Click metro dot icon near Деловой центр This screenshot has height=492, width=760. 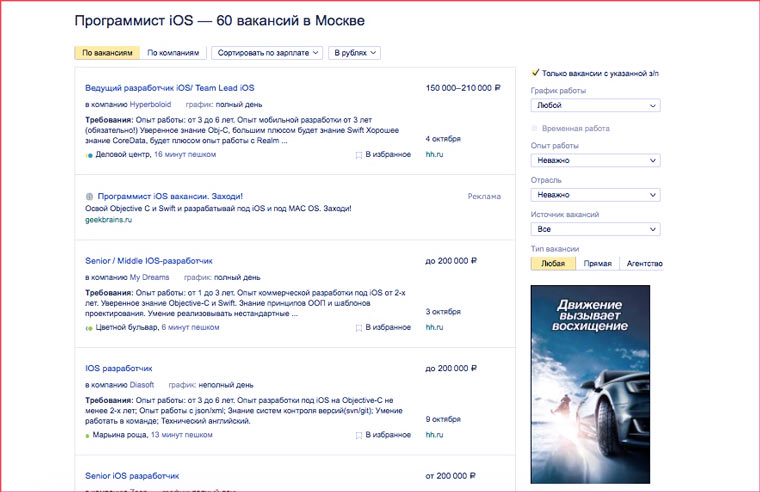click(89, 156)
